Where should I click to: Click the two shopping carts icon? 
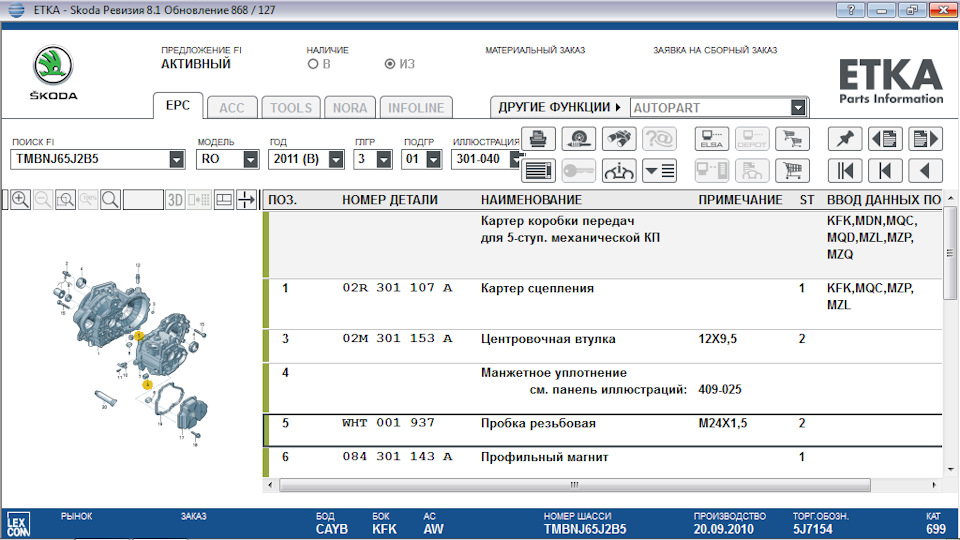pyautogui.click(x=792, y=139)
